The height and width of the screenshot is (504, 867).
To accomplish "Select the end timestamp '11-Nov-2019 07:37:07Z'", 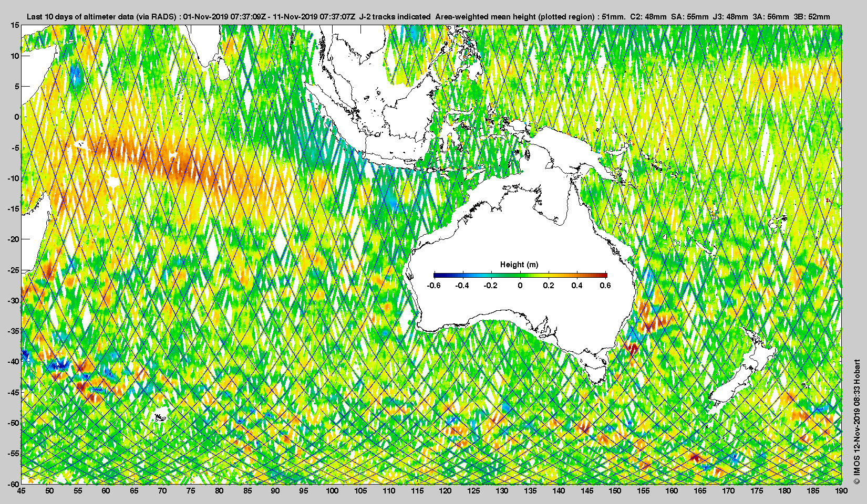I will (x=315, y=17).
